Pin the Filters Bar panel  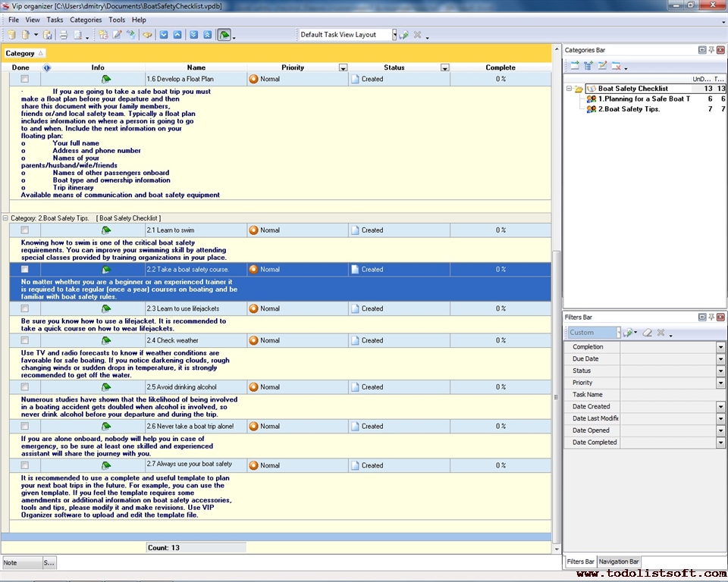tap(711, 317)
